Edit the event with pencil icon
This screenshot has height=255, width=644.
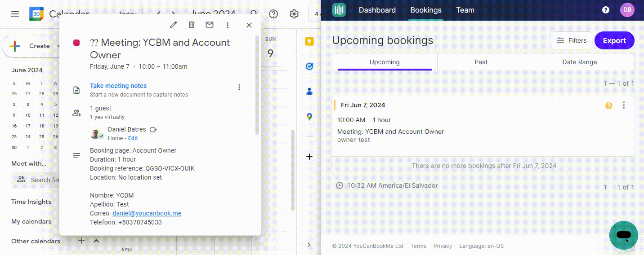coord(173,25)
